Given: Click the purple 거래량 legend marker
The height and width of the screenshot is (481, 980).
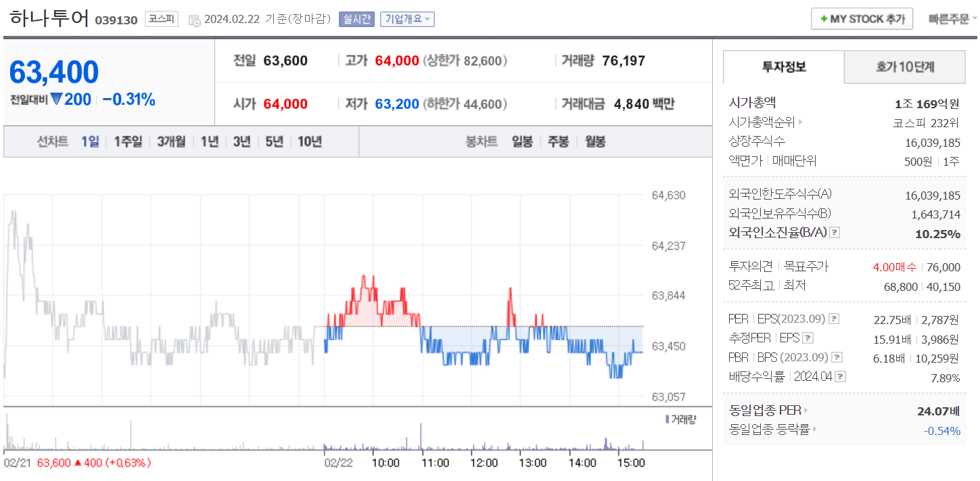Looking at the screenshot, I should 668,419.
